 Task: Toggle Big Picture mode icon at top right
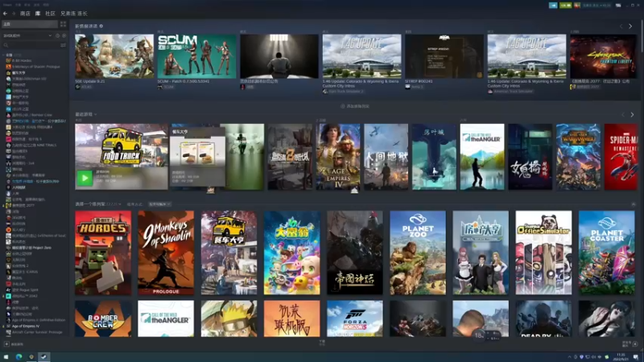(618, 6)
